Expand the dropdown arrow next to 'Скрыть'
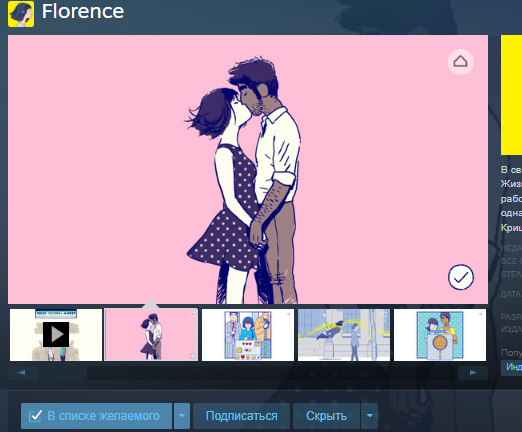 click(369, 416)
